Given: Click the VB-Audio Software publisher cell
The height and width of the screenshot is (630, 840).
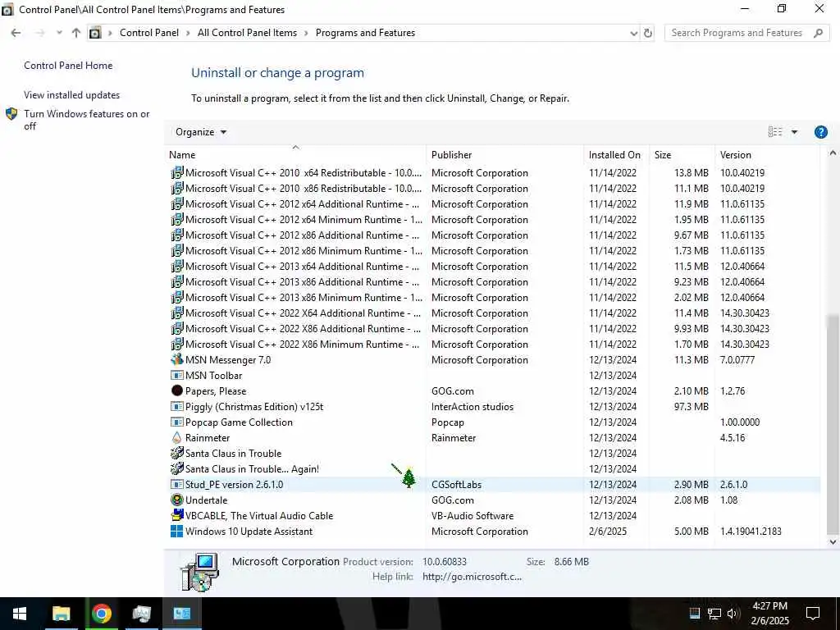Looking at the screenshot, I should tap(472, 515).
